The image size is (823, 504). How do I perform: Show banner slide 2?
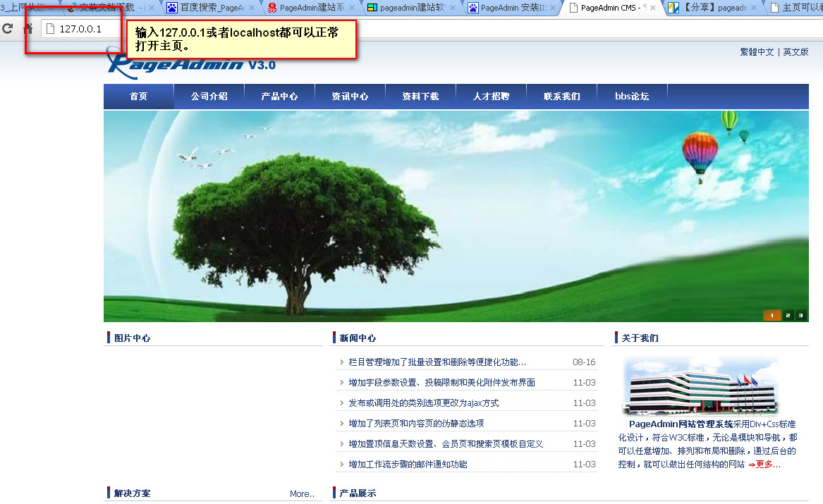point(788,315)
